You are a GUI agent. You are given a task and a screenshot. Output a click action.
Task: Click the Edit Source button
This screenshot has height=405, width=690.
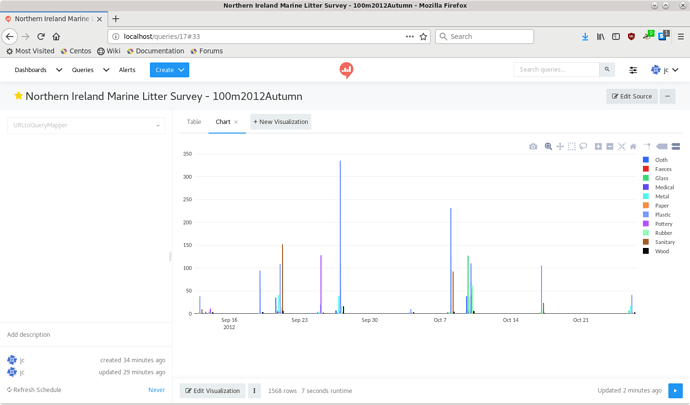(x=632, y=96)
